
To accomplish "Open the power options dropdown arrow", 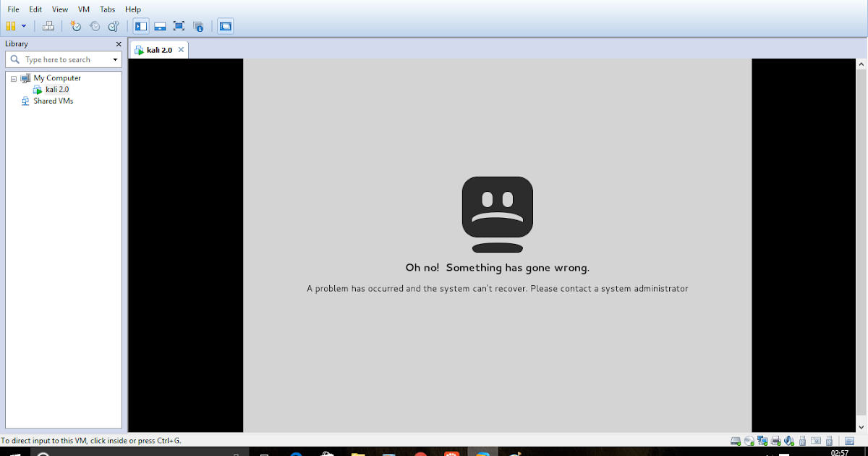I will (x=24, y=26).
